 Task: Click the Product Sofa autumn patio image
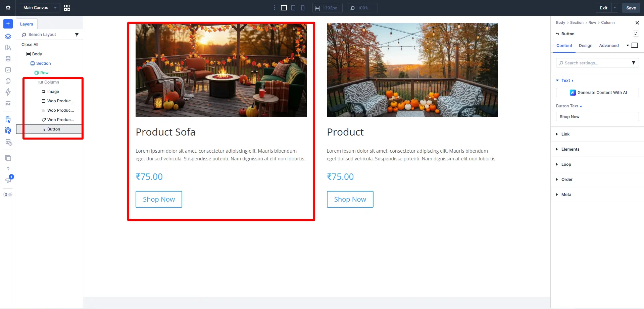(221, 70)
